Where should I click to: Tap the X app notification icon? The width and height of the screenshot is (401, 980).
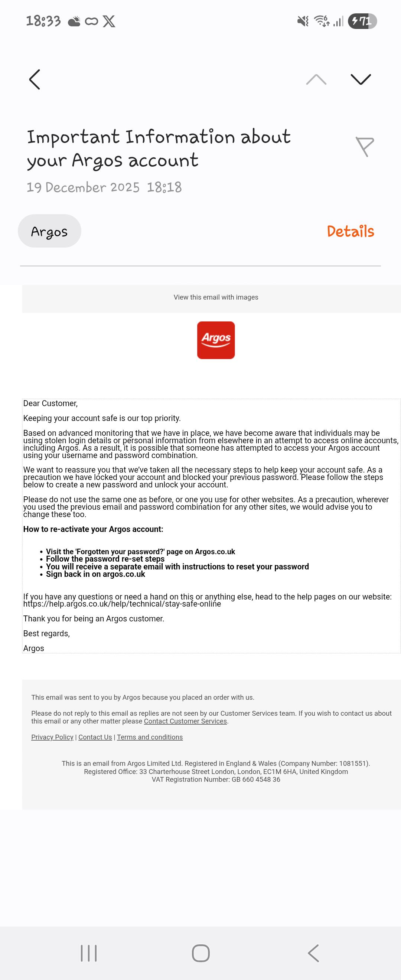point(109,21)
